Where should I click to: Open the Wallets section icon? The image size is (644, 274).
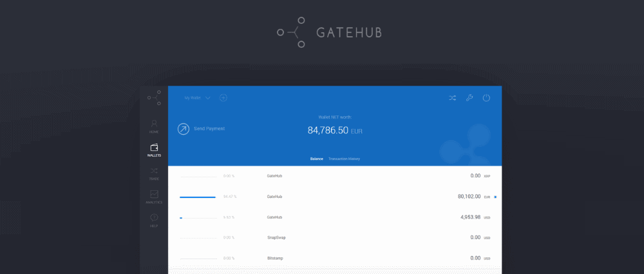tap(154, 147)
